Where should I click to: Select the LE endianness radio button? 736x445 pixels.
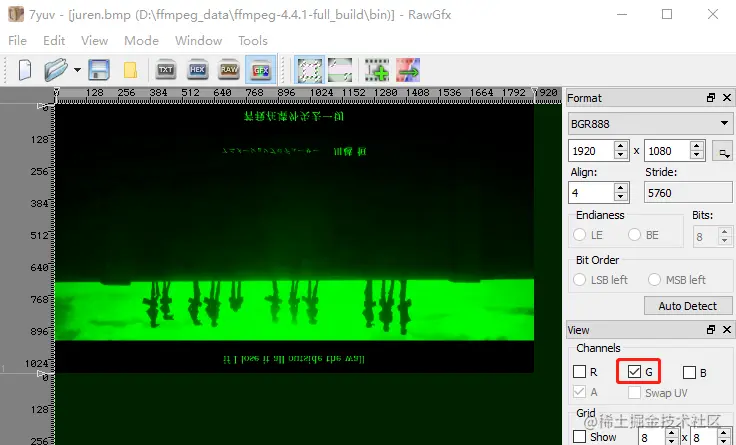pos(579,235)
